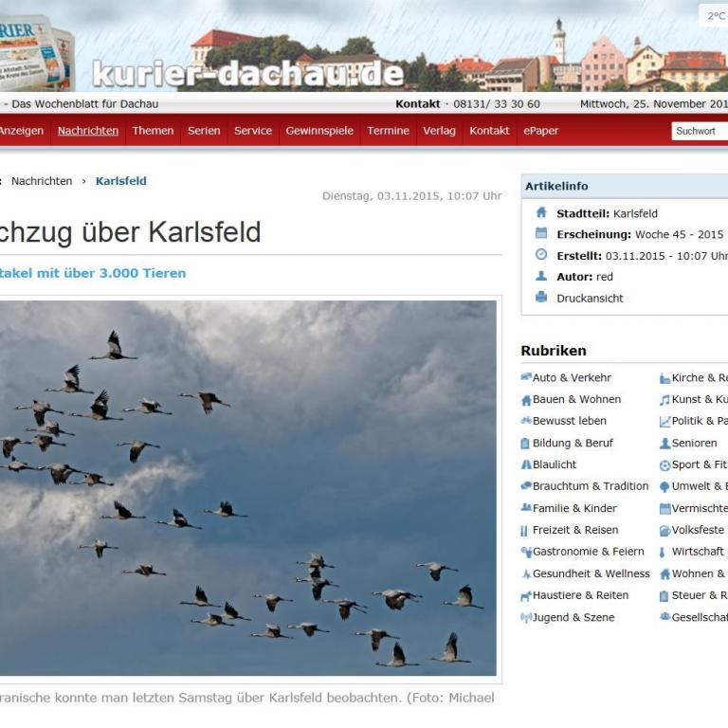The height and width of the screenshot is (728, 728).
Task: Go to the ePaper section
Action: coord(541,131)
